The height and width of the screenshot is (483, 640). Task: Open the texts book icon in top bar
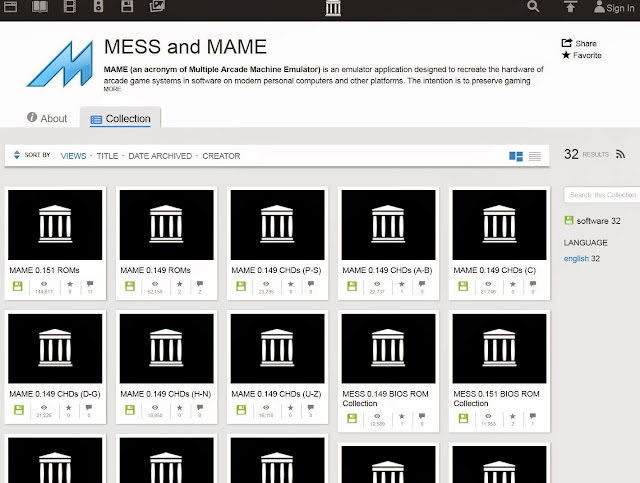(40, 6)
